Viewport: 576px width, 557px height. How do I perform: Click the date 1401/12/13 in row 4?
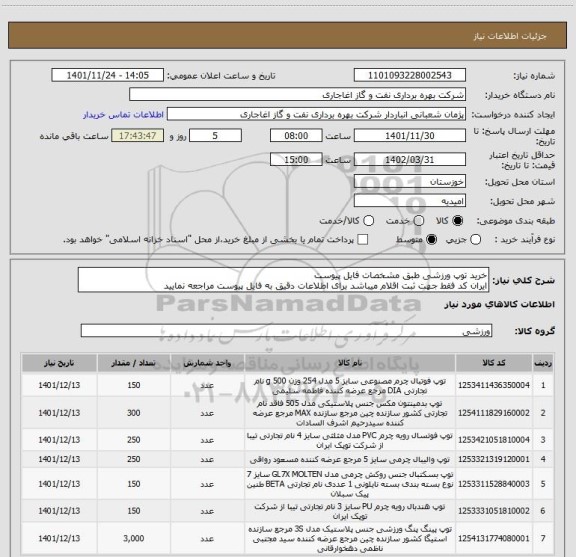tap(59, 459)
